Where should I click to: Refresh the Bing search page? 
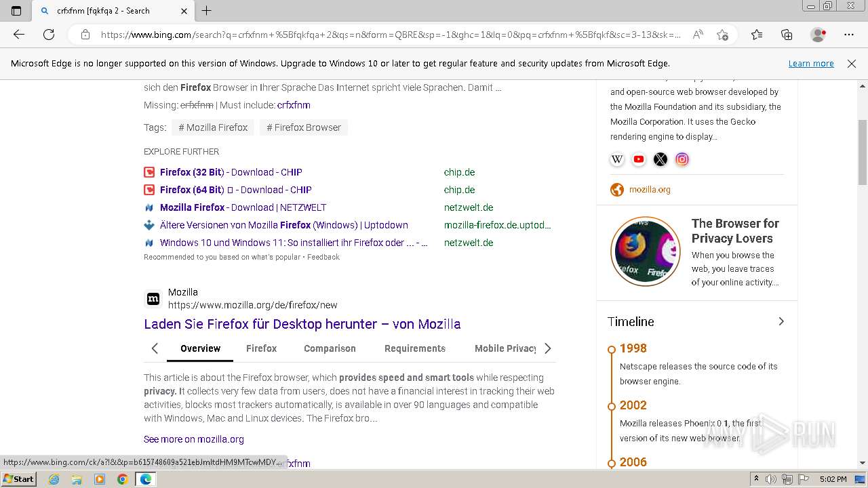click(x=49, y=35)
